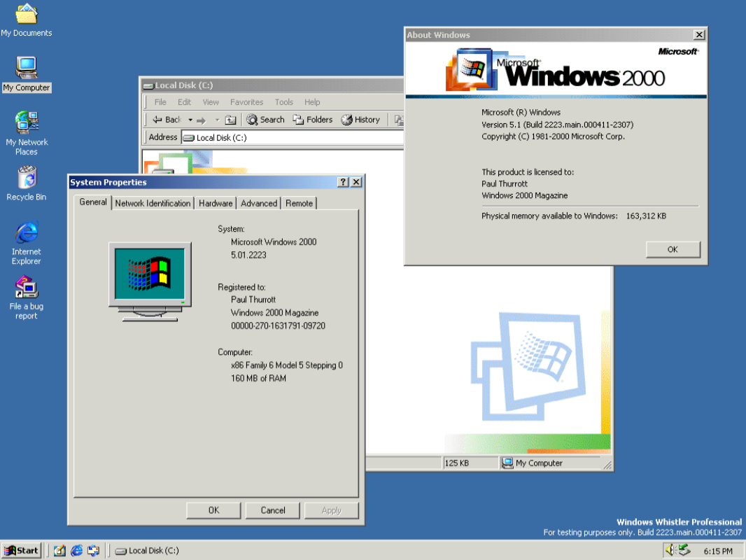Expand the Back button history dropdown arrow

(x=190, y=120)
